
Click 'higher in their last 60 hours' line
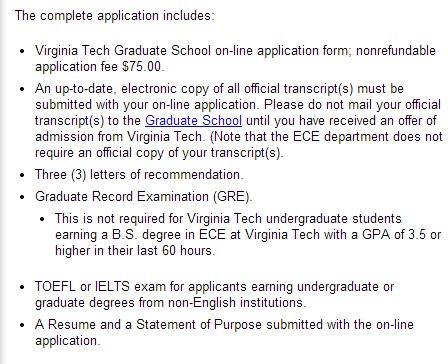135,251
